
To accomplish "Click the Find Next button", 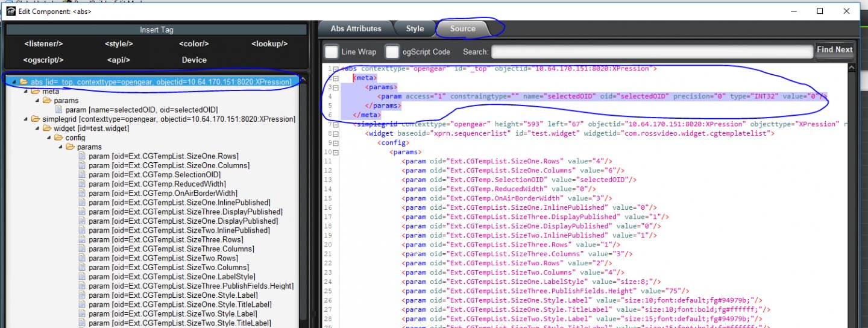I will tap(835, 51).
